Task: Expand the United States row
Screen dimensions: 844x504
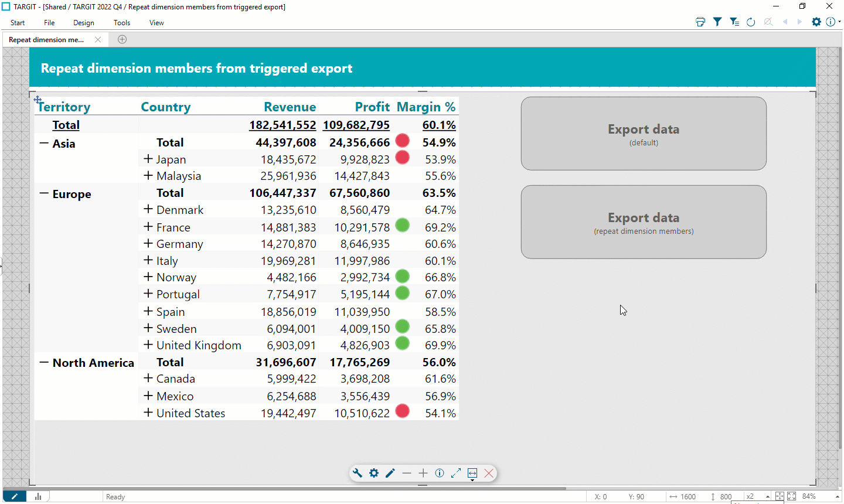Action: point(148,413)
